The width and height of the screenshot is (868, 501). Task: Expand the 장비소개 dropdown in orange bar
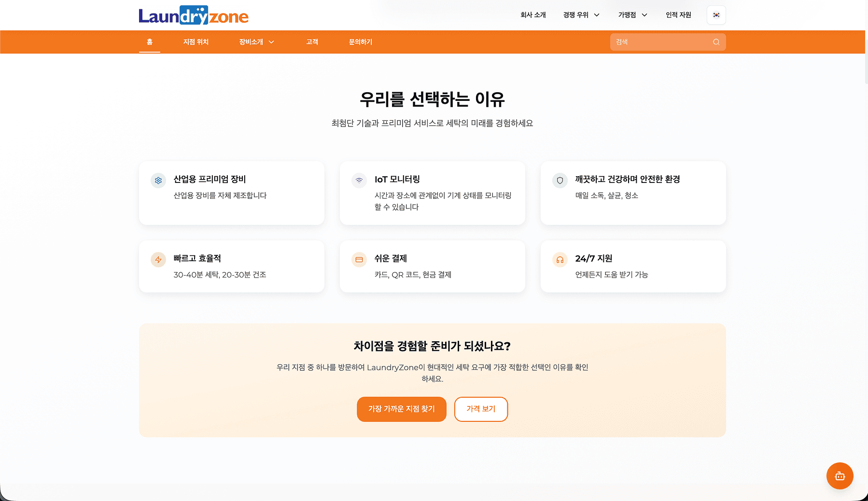click(x=256, y=42)
